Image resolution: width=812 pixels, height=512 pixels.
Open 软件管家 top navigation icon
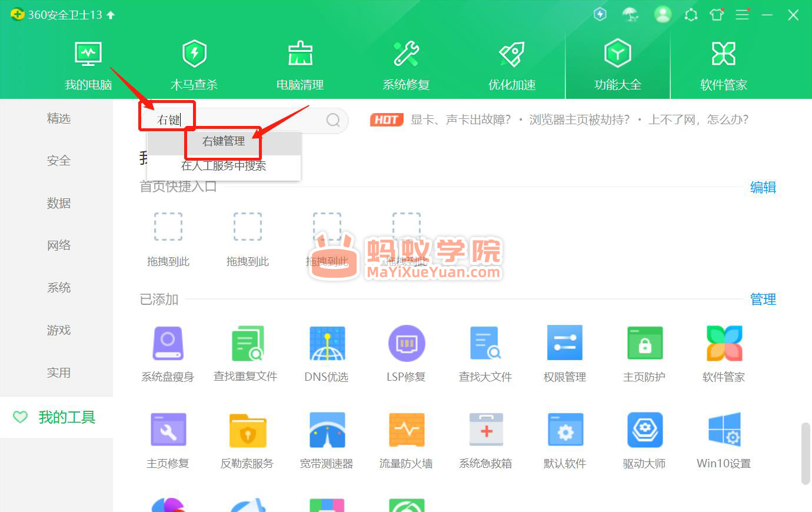724,54
